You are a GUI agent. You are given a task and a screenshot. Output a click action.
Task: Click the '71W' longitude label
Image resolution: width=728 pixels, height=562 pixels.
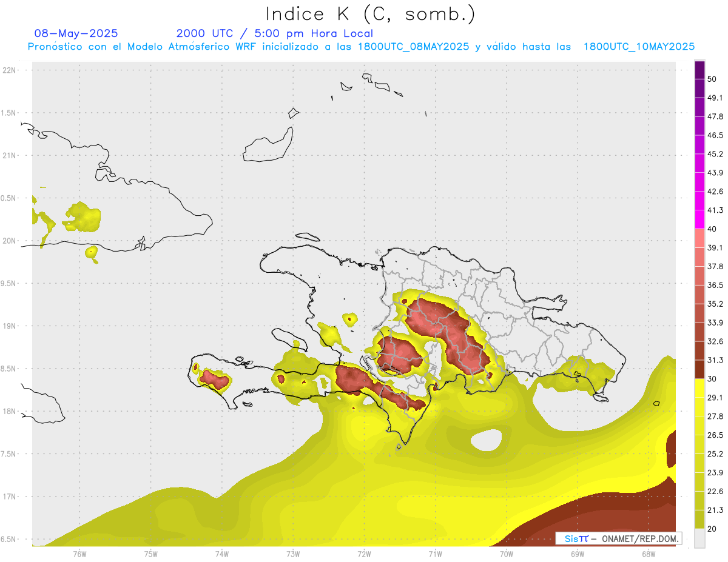pos(435,554)
